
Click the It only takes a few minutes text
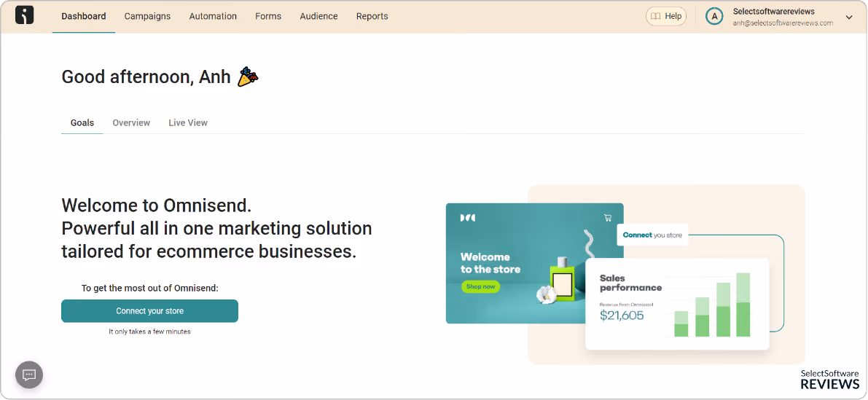[149, 332]
